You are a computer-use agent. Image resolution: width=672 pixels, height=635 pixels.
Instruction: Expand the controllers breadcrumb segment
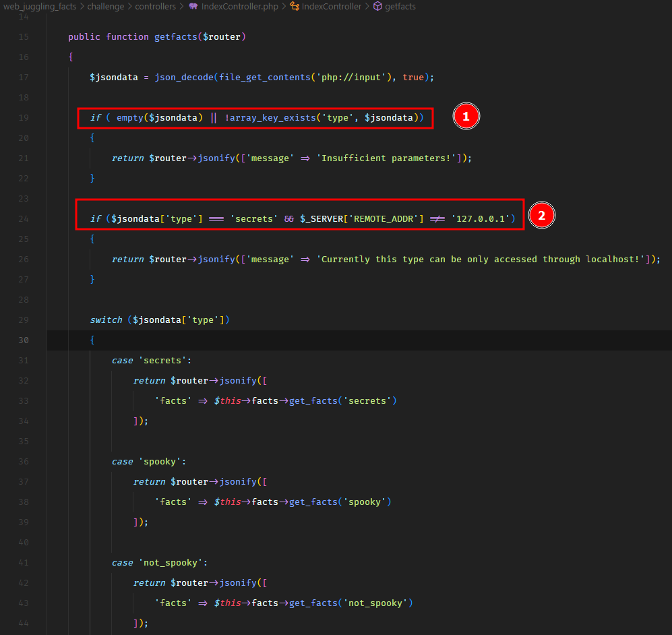[x=157, y=6]
